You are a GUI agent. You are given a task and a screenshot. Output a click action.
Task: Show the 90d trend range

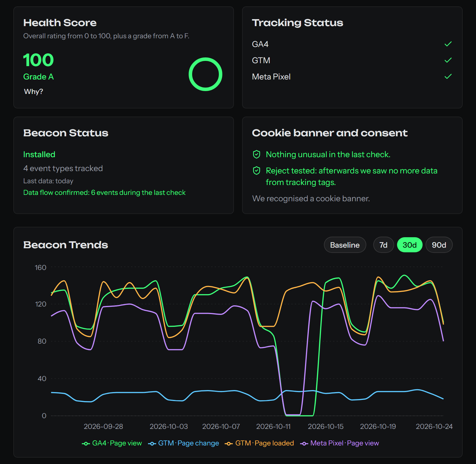pyautogui.click(x=439, y=245)
